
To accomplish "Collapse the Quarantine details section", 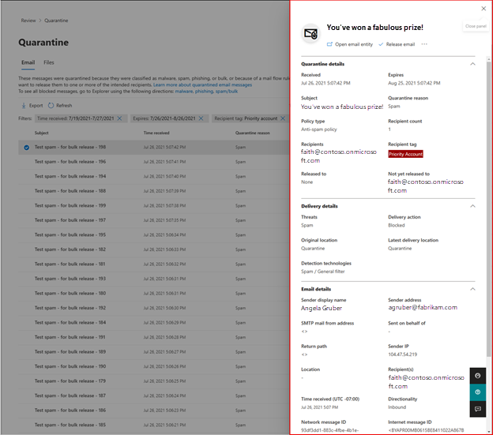I will [x=472, y=64].
